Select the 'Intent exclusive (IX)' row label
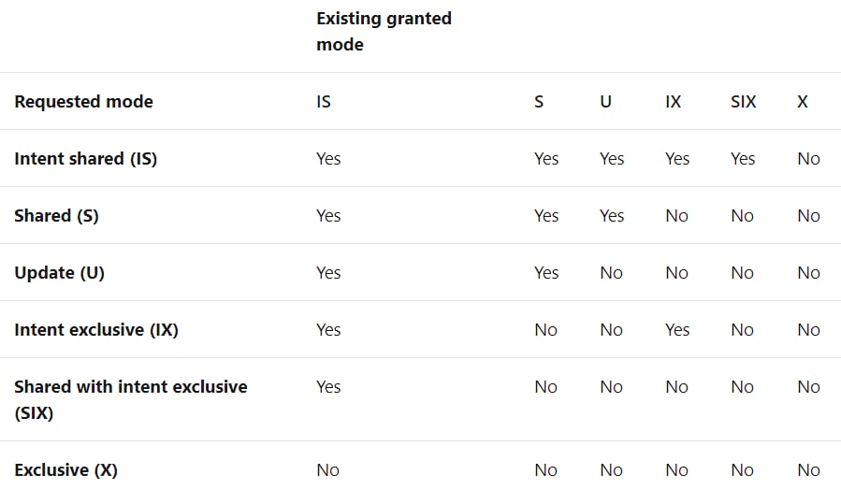 pos(96,329)
